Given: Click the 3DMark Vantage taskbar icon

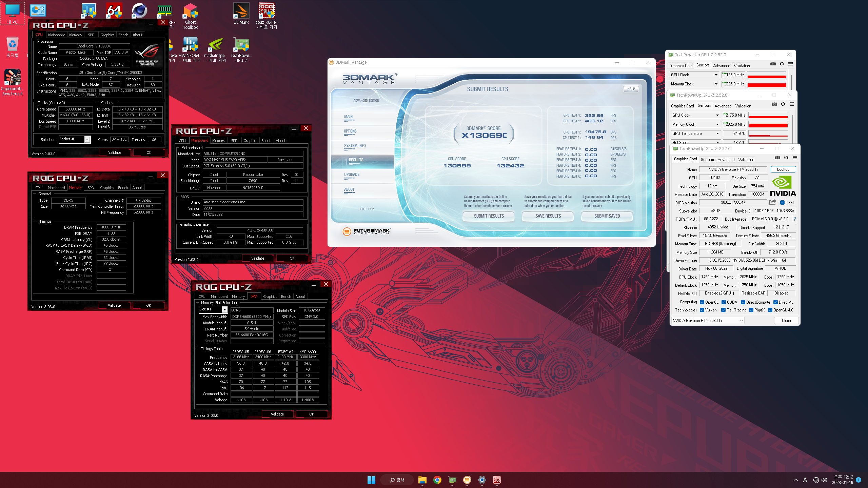Looking at the screenshot, I should (x=467, y=480).
